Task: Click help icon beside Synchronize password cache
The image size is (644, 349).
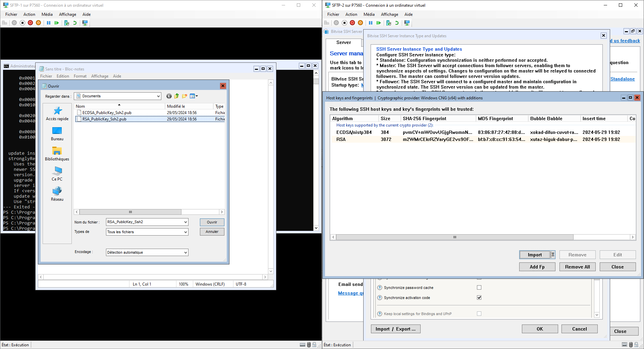Action: pos(380,288)
